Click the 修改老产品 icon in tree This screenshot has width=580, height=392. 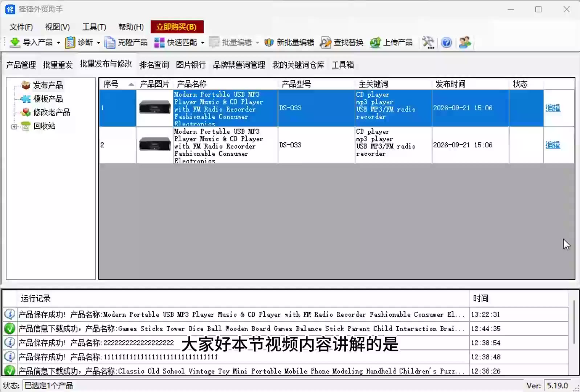click(x=26, y=112)
